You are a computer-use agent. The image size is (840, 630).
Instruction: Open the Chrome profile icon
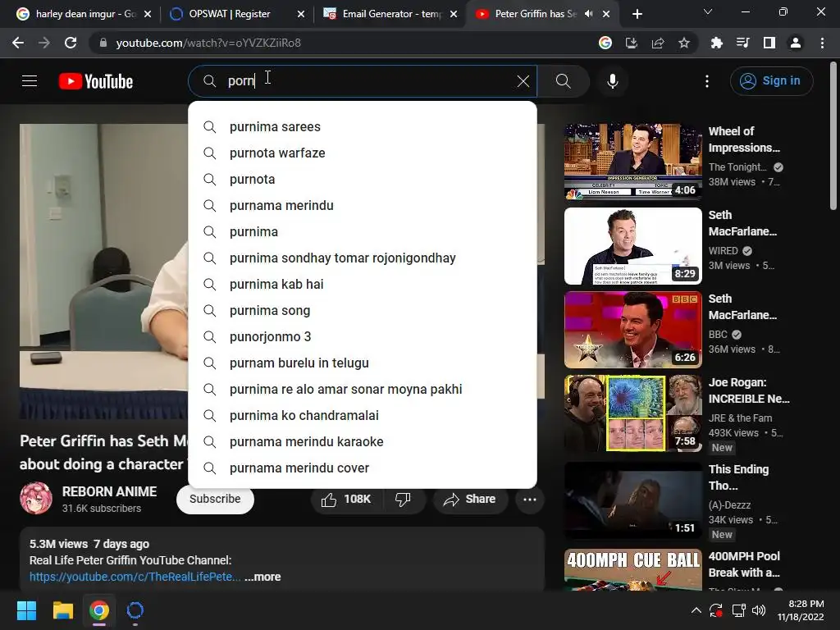[x=796, y=43]
